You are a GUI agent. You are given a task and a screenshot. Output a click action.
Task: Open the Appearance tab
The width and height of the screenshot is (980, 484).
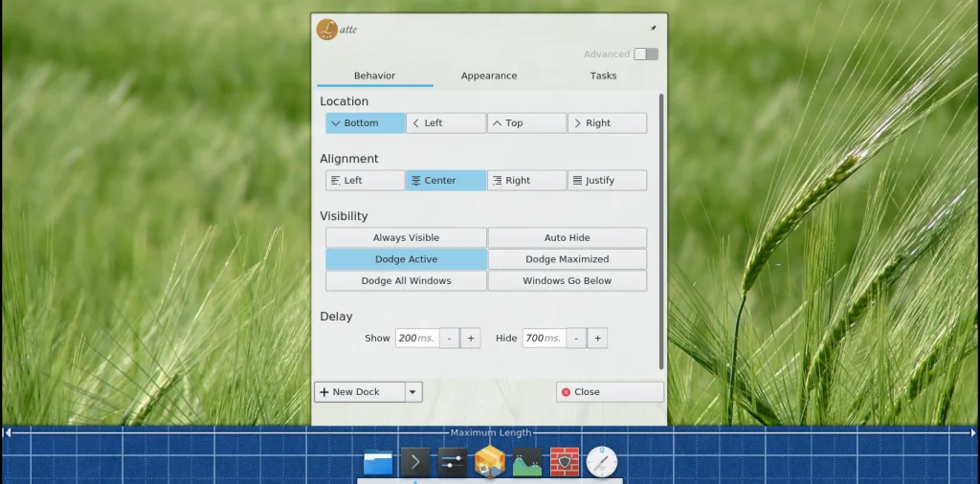489,76
